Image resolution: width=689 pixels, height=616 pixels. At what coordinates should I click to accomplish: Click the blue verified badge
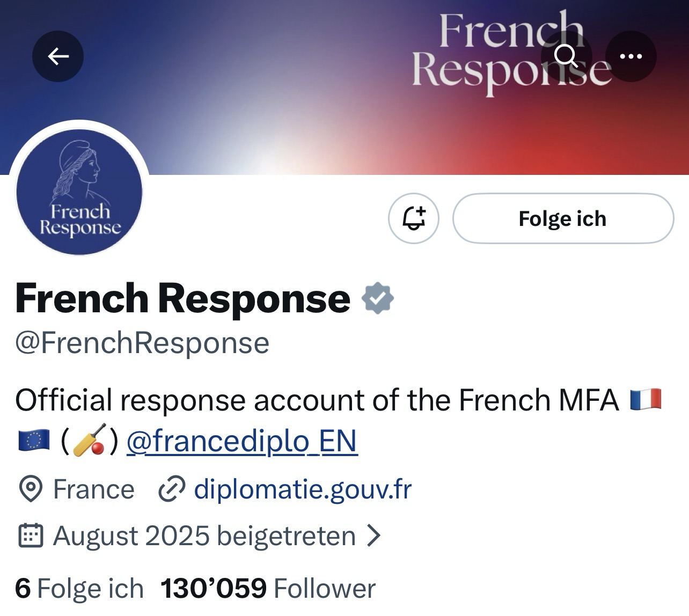(378, 298)
